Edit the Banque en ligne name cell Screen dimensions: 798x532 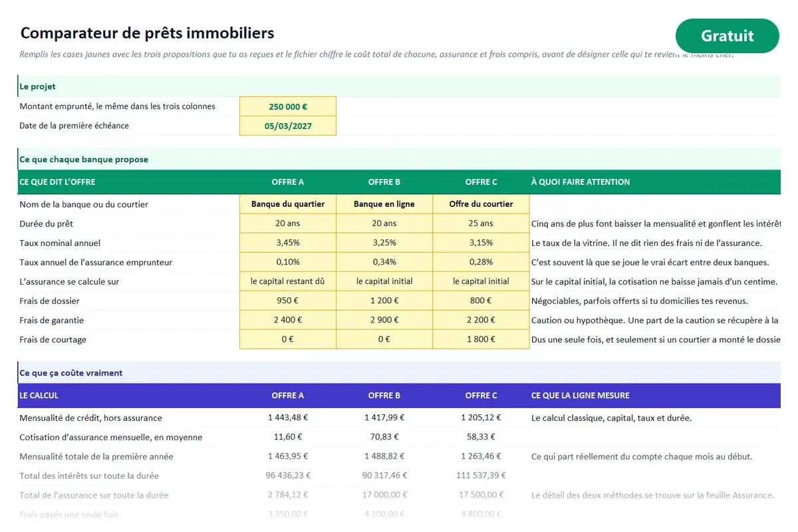(x=384, y=204)
